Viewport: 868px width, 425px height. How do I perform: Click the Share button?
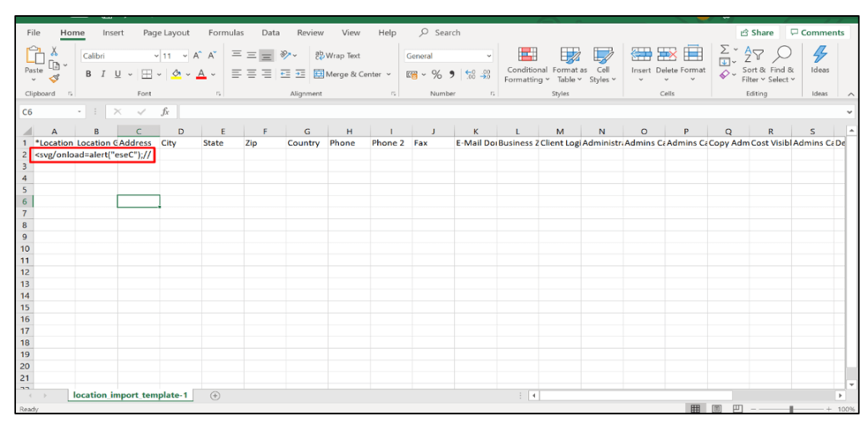(757, 33)
